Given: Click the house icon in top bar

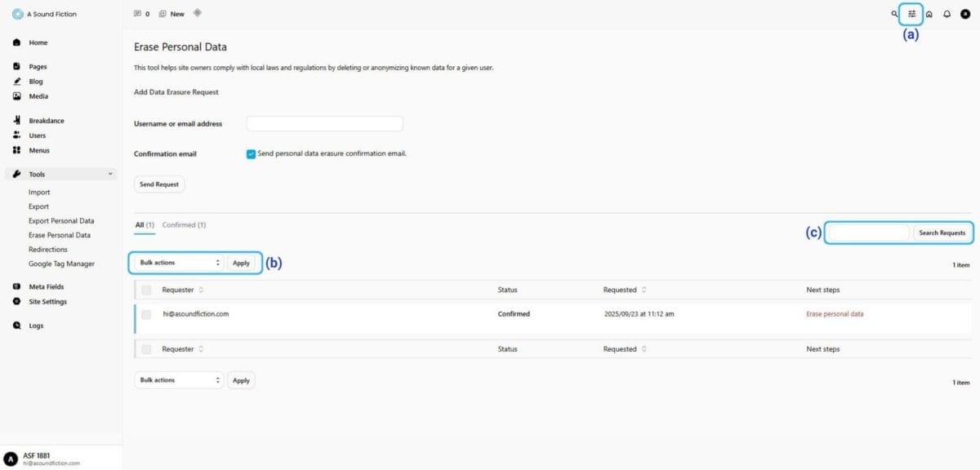Looking at the screenshot, I should pos(929,14).
